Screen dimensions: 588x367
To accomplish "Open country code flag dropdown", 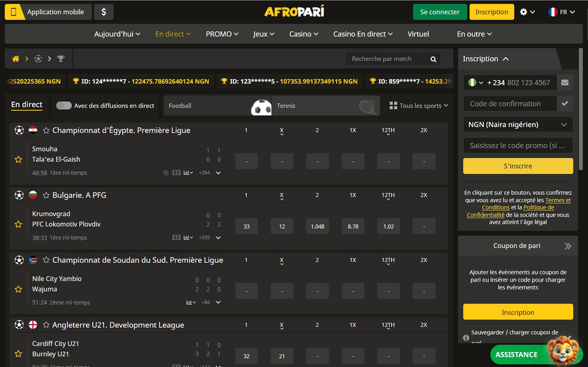I will (x=475, y=83).
